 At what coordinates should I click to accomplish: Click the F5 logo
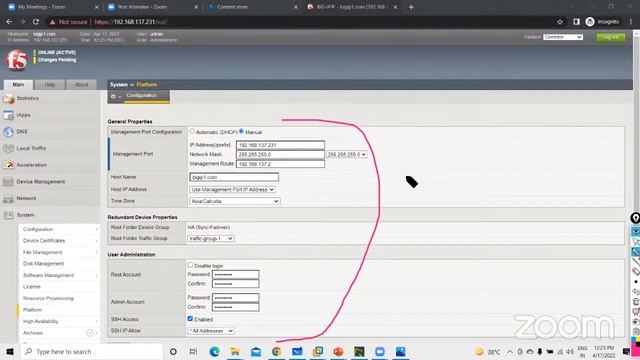17,60
